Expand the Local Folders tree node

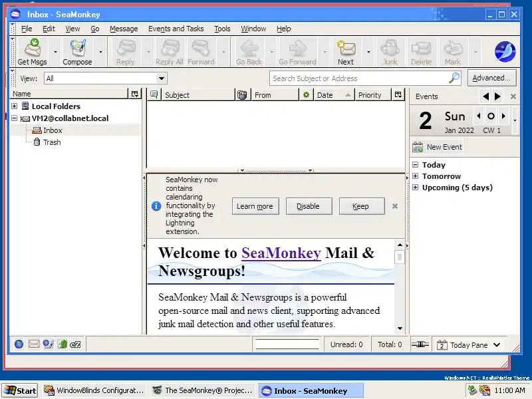click(x=14, y=106)
